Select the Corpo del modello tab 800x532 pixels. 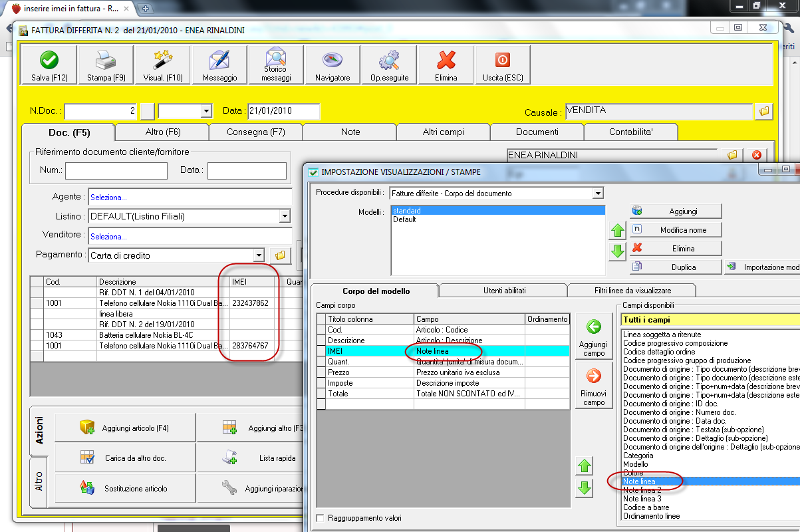376,291
